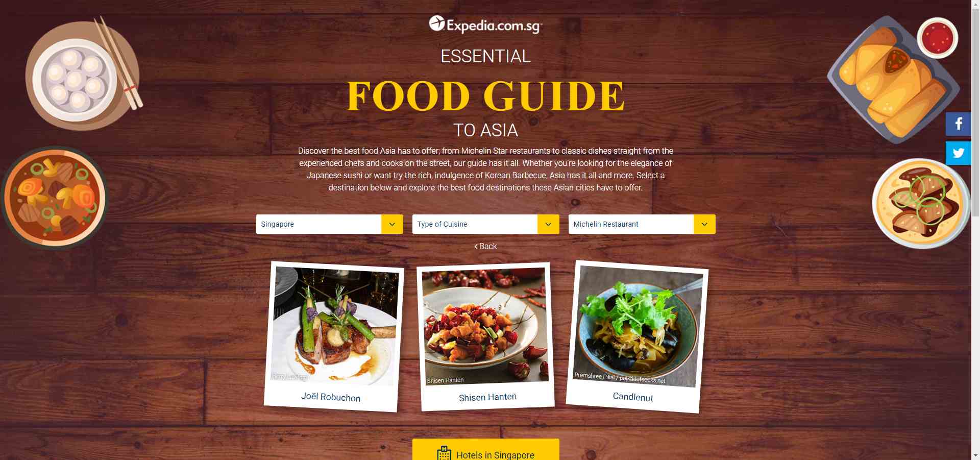Go back using the Back link
The height and width of the screenshot is (460, 980).
485,246
